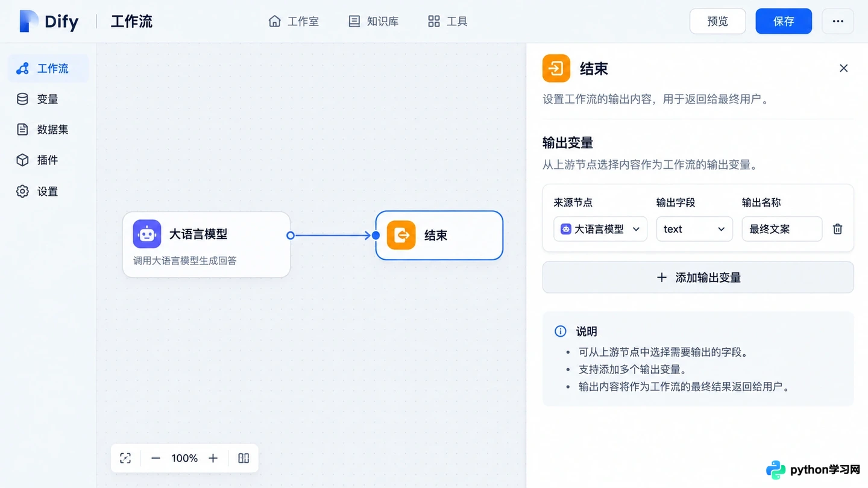Image resolution: width=868 pixels, height=488 pixels.
Task: Click the 说明 info icon
Action: 561,331
